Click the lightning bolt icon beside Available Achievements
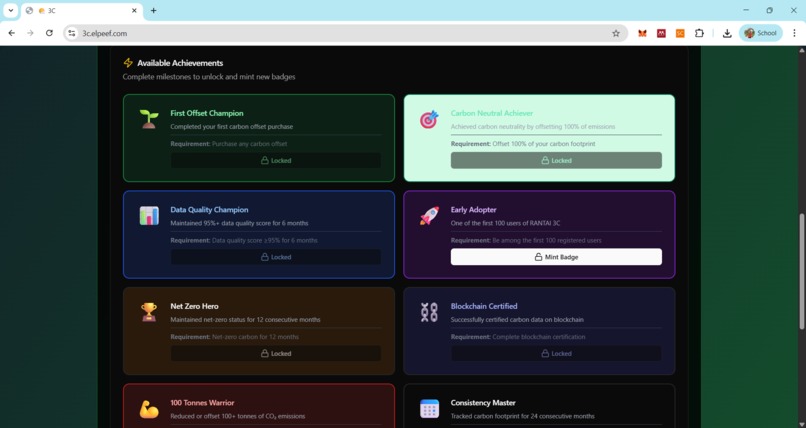Viewport: 806px width, 428px height. pyautogui.click(x=128, y=63)
